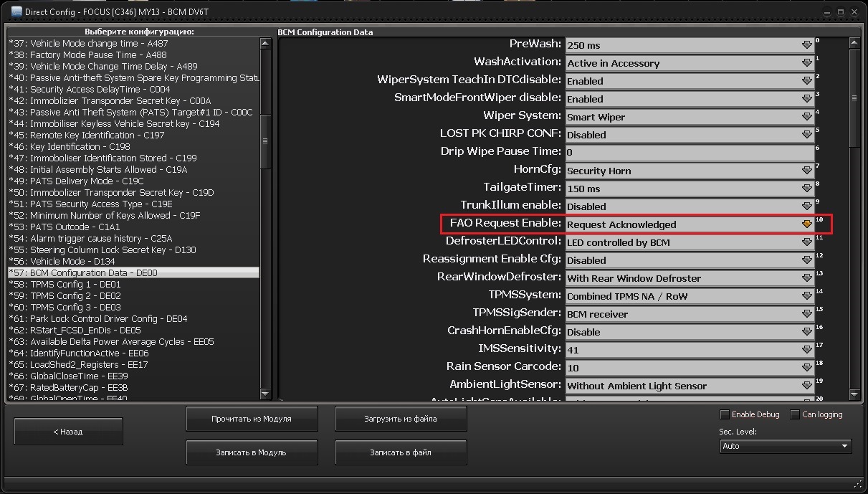Click configuration list scrollbar down arrow
Image resolution: width=868 pixels, height=494 pixels.
tap(266, 394)
